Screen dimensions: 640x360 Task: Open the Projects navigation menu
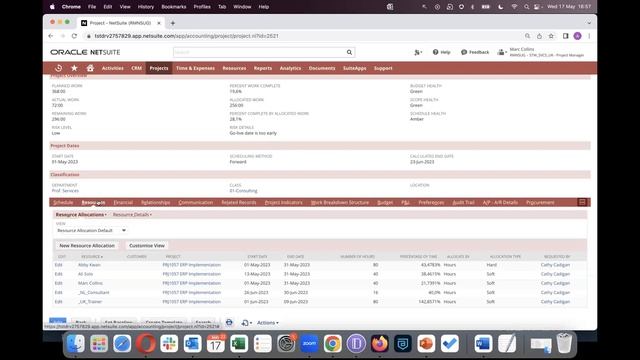pyautogui.click(x=159, y=68)
